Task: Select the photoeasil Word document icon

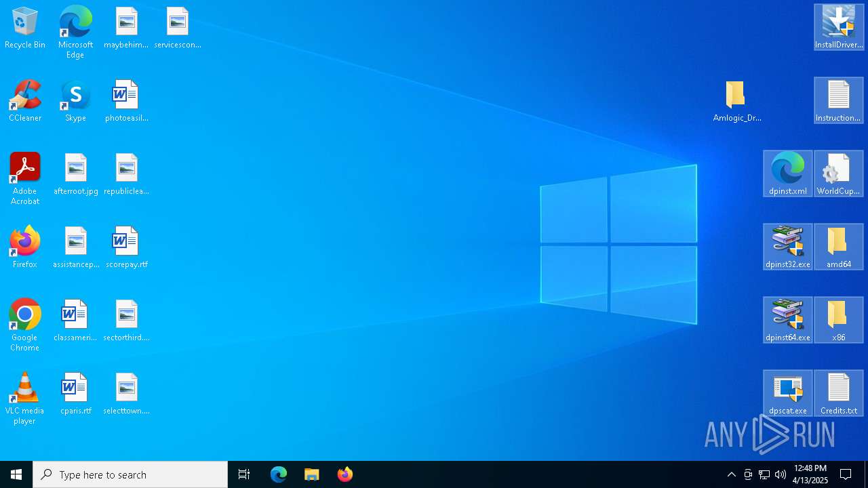Action: click(126, 101)
